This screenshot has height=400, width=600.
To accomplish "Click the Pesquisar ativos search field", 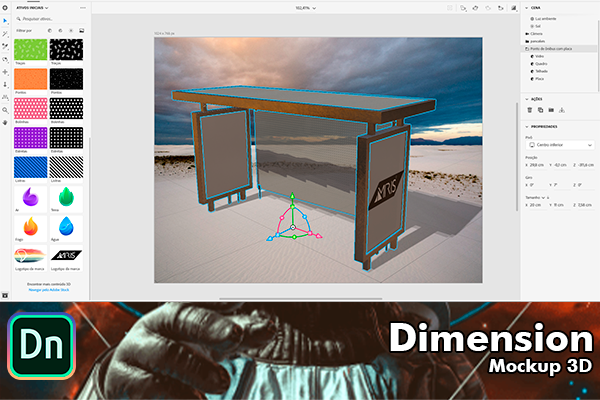I will pos(50,19).
